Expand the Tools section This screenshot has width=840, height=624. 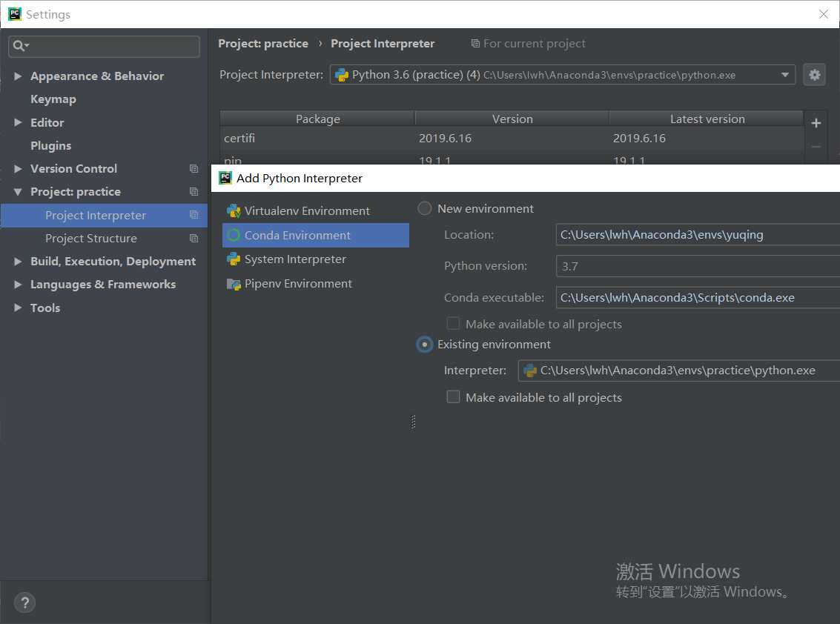(x=18, y=308)
